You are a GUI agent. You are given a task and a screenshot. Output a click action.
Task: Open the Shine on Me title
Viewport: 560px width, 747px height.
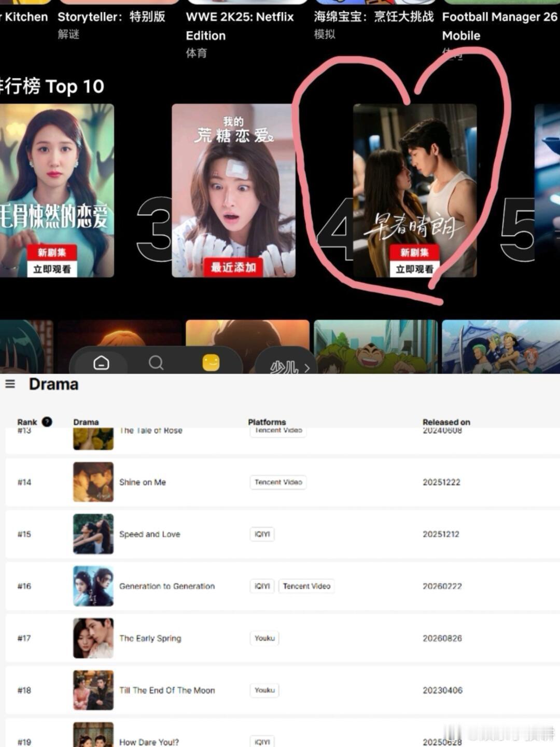tap(143, 482)
